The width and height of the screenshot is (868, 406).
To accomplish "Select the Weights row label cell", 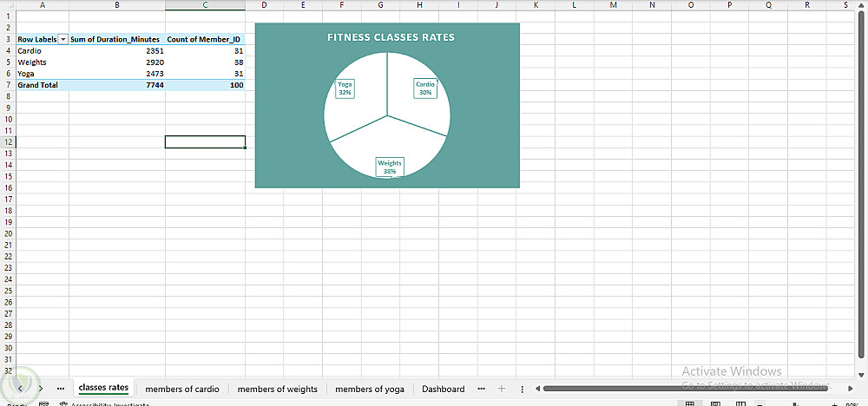I will [x=42, y=62].
